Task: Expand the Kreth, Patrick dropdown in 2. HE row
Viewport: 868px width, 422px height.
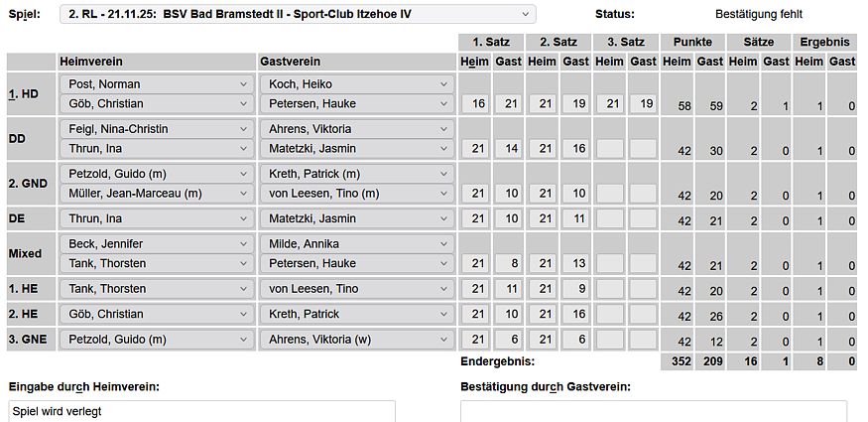Action: 356,315
